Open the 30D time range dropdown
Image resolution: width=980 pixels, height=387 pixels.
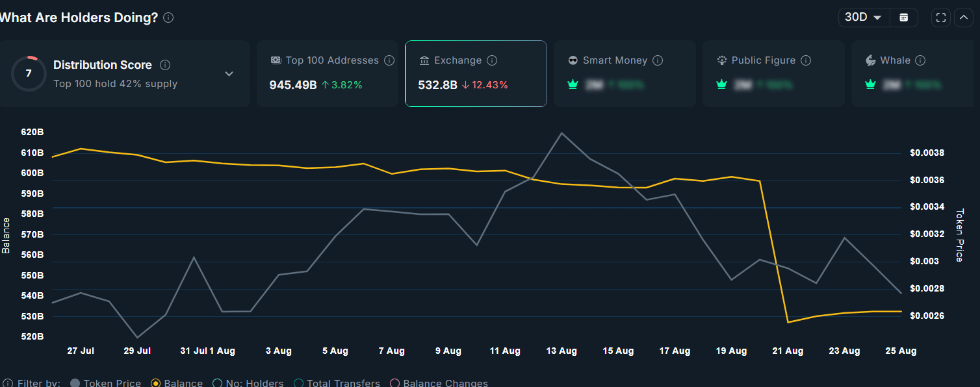(862, 18)
